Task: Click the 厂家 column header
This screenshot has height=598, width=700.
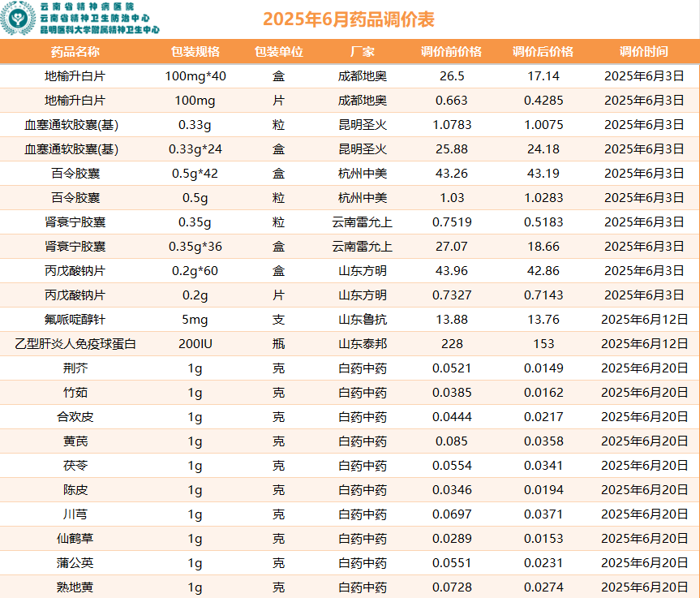Action: click(362, 52)
